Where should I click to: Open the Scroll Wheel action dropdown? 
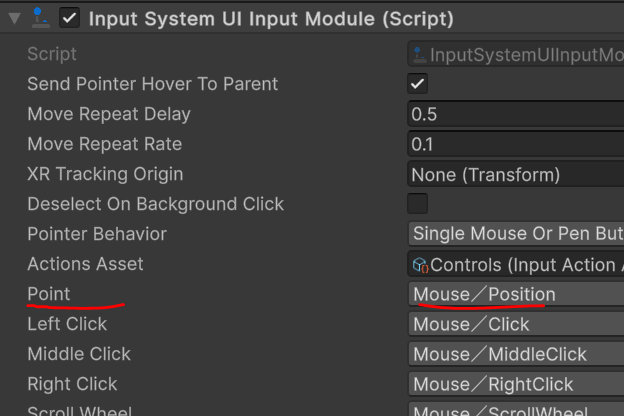pyautogui.click(x=516, y=410)
